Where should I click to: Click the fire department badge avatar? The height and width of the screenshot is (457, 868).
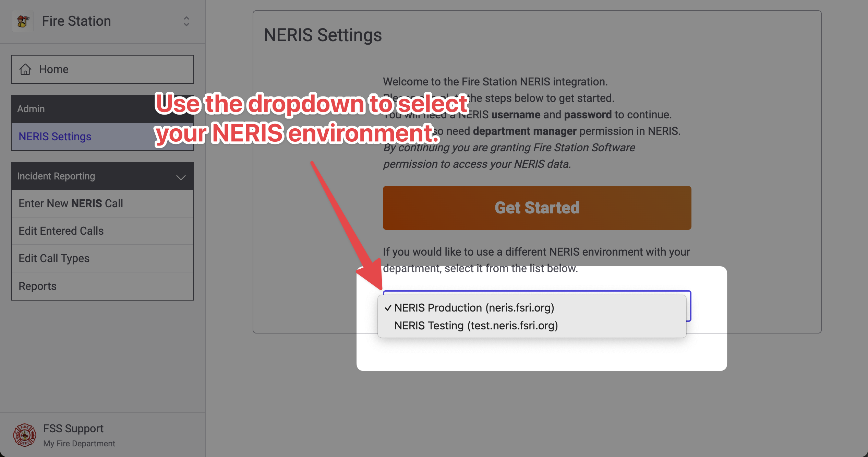[x=24, y=435]
